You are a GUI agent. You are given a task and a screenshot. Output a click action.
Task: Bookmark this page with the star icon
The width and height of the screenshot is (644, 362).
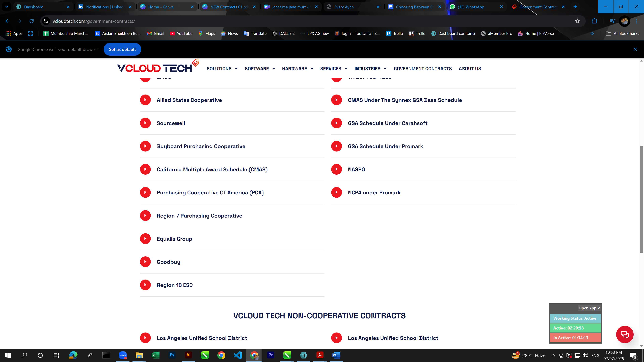[577, 21]
